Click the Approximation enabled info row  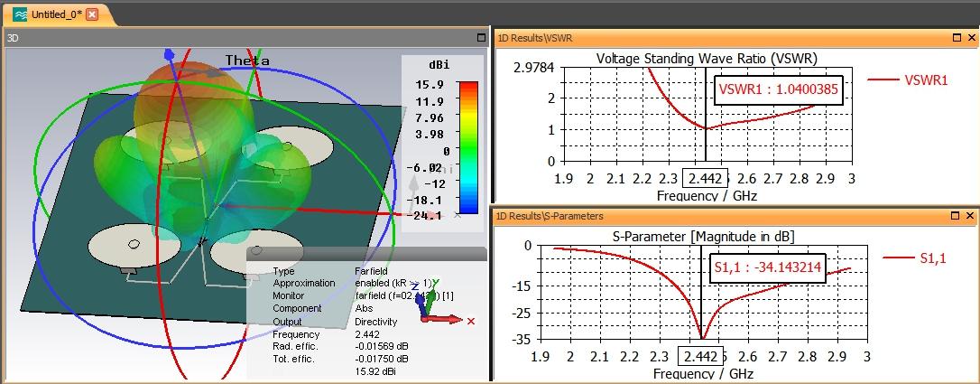[353, 284]
